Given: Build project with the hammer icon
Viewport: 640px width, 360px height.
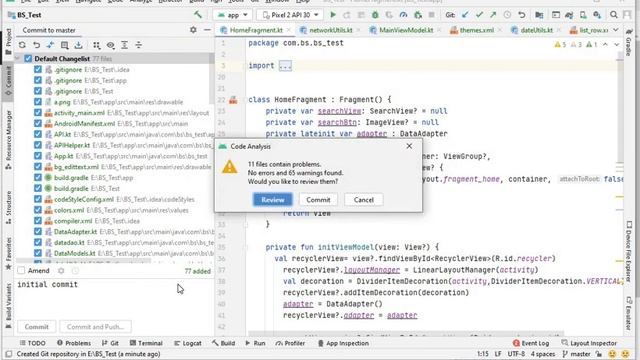Looking at the screenshot, I should point(198,15).
